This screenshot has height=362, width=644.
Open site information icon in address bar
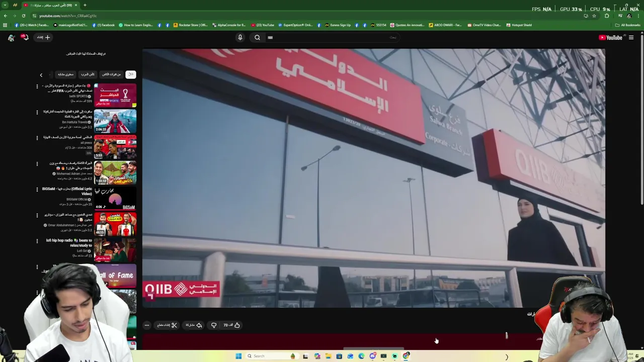tap(34, 16)
